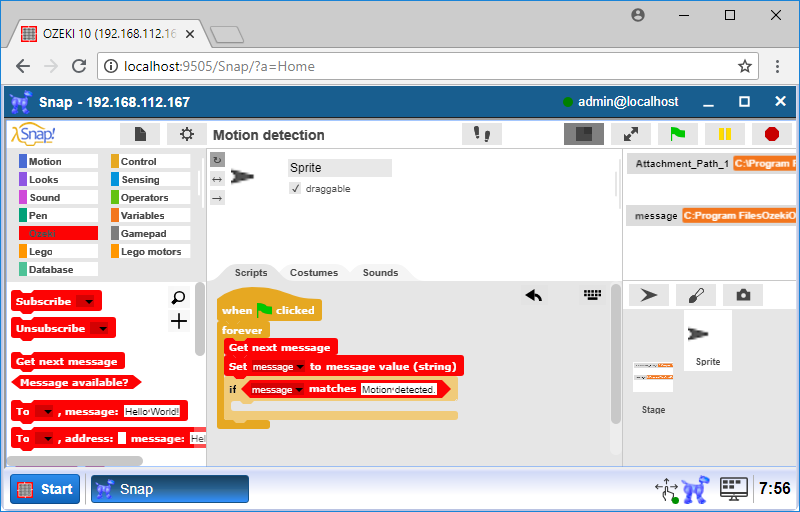
Task: Click the palette horizontal scrollbar
Action: tap(75, 461)
